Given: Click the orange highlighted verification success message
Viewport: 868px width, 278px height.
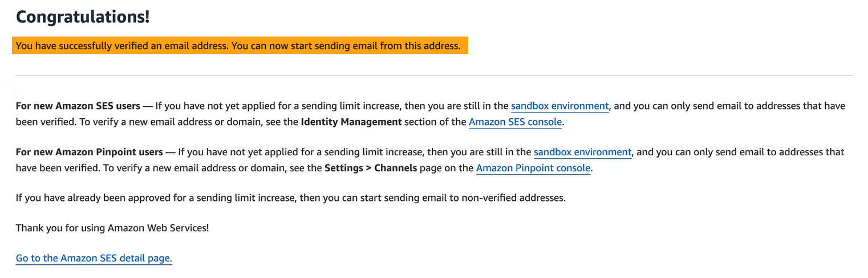Looking at the screenshot, I should pyautogui.click(x=238, y=46).
